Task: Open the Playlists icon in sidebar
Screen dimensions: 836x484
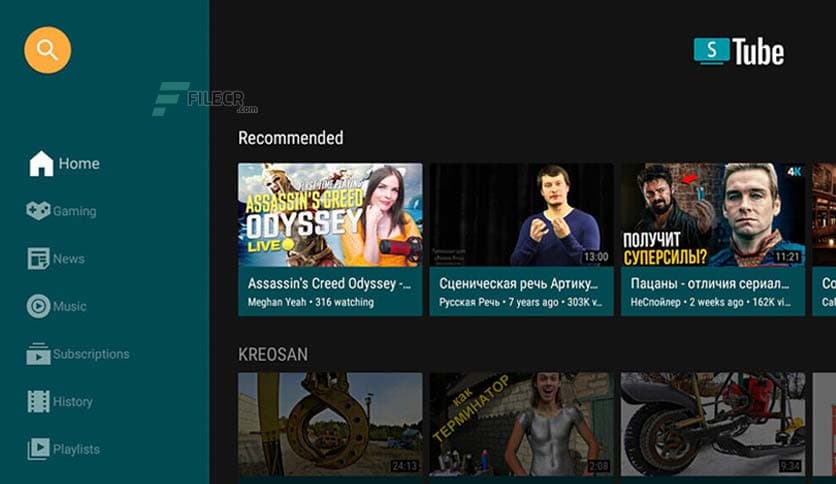Action: pos(38,449)
